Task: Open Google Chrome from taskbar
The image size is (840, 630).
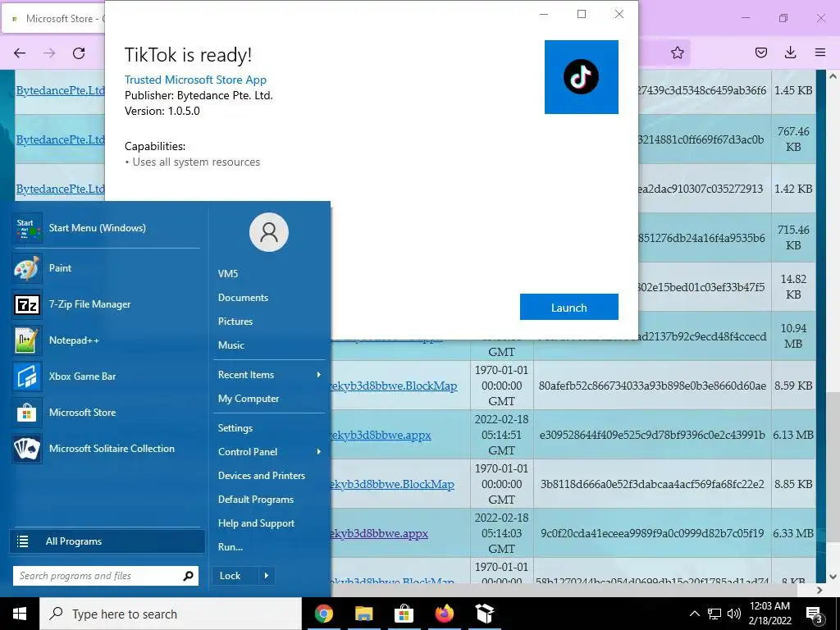Action: tap(323, 614)
